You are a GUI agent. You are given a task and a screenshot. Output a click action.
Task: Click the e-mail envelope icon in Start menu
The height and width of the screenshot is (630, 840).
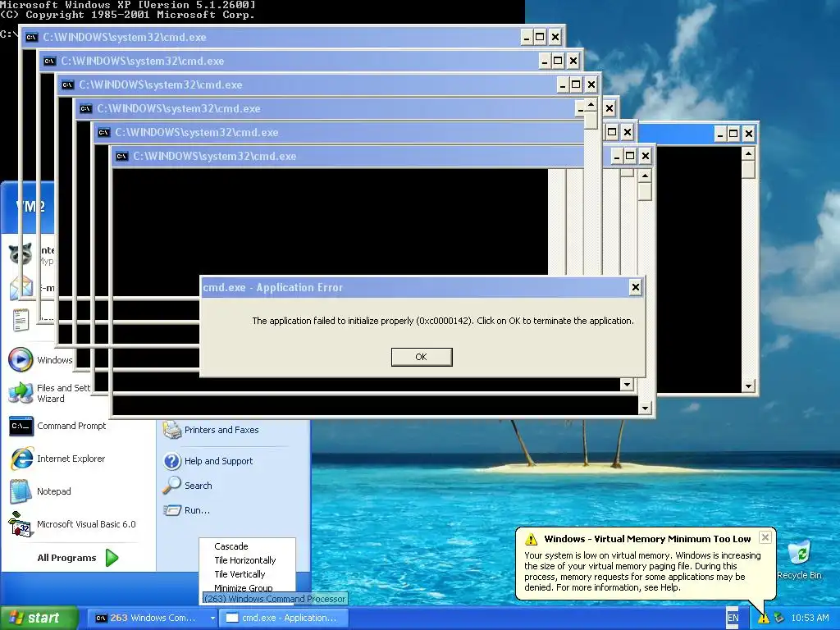click(21, 288)
